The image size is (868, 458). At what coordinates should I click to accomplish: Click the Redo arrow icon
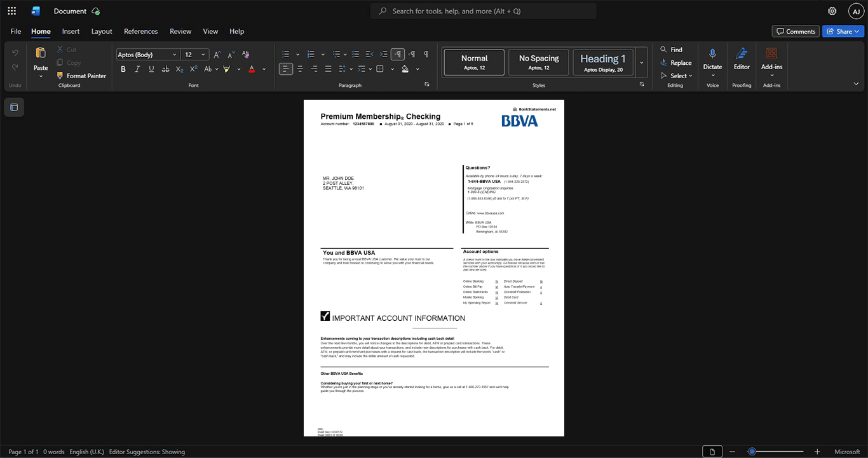[15, 67]
